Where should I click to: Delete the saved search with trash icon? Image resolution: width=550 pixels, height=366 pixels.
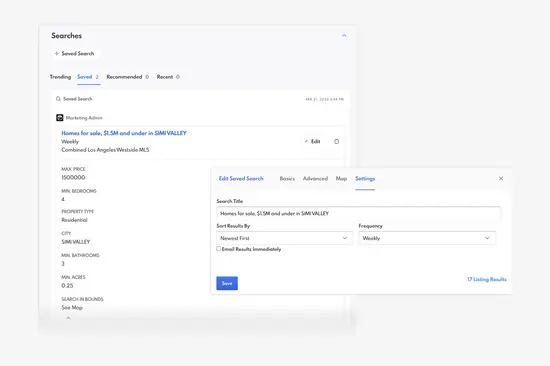336,141
